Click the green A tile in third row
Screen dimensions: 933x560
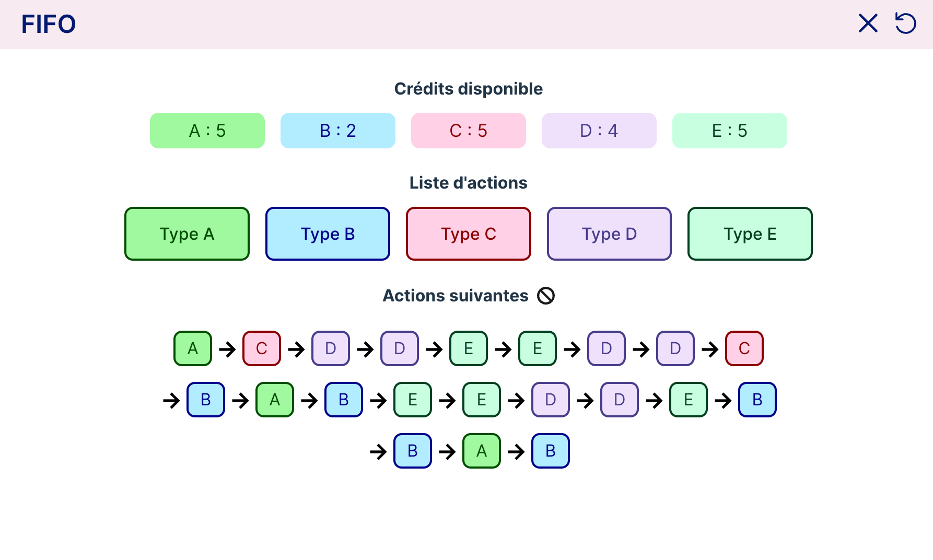[482, 451]
